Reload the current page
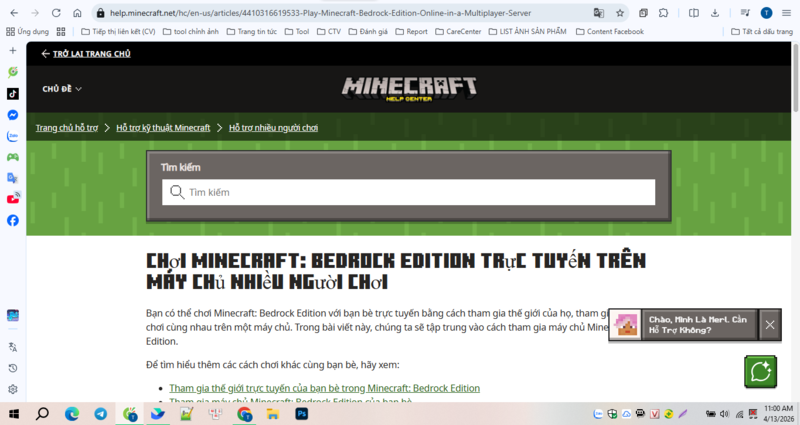The width and height of the screenshot is (800, 425). coord(56,13)
